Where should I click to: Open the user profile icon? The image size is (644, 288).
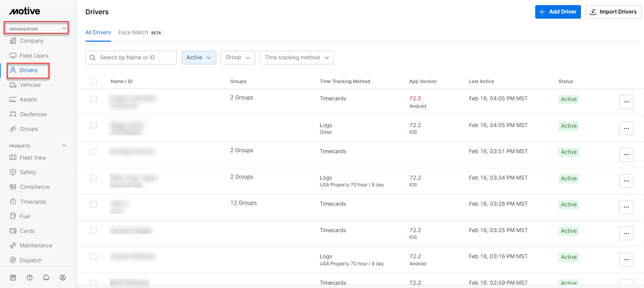tap(63, 277)
